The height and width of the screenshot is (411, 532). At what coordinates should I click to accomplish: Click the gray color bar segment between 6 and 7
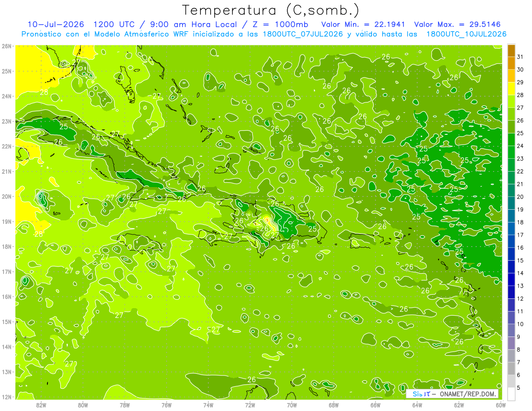[x=511, y=369]
